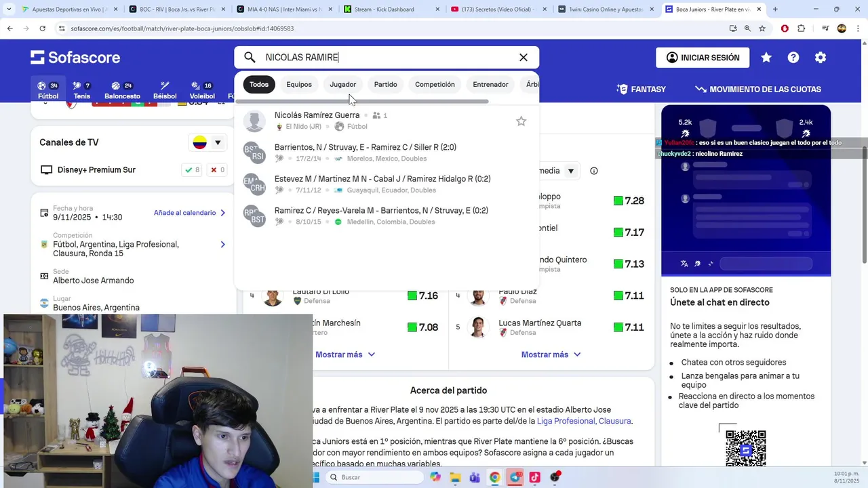The image size is (868, 488).
Task: Click the Windows taskbar Buscar box
Action: (375, 477)
